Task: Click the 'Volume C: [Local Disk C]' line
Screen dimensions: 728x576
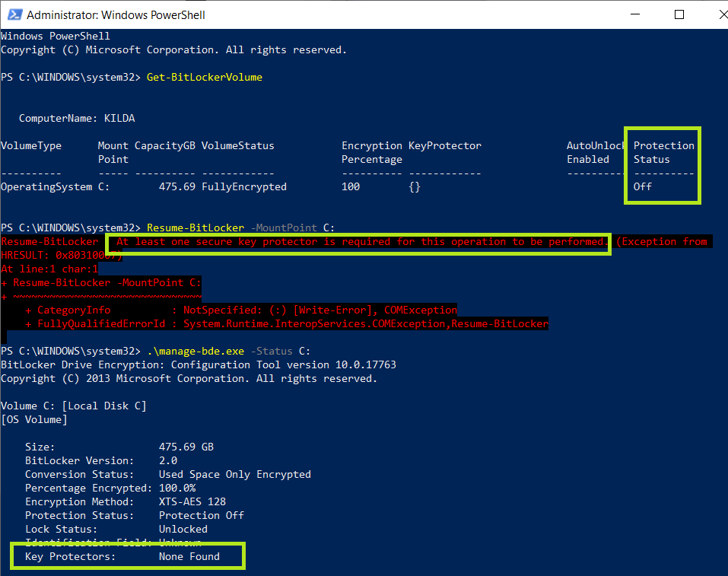Action: (73, 406)
